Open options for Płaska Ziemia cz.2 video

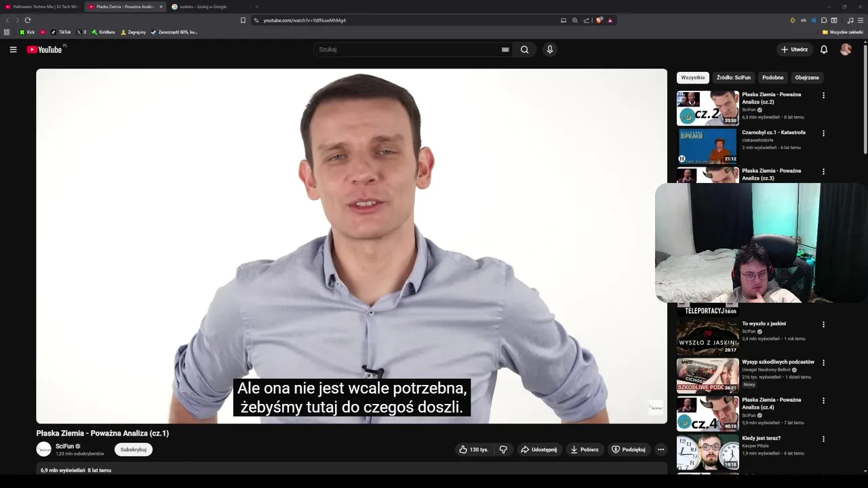(823, 96)
